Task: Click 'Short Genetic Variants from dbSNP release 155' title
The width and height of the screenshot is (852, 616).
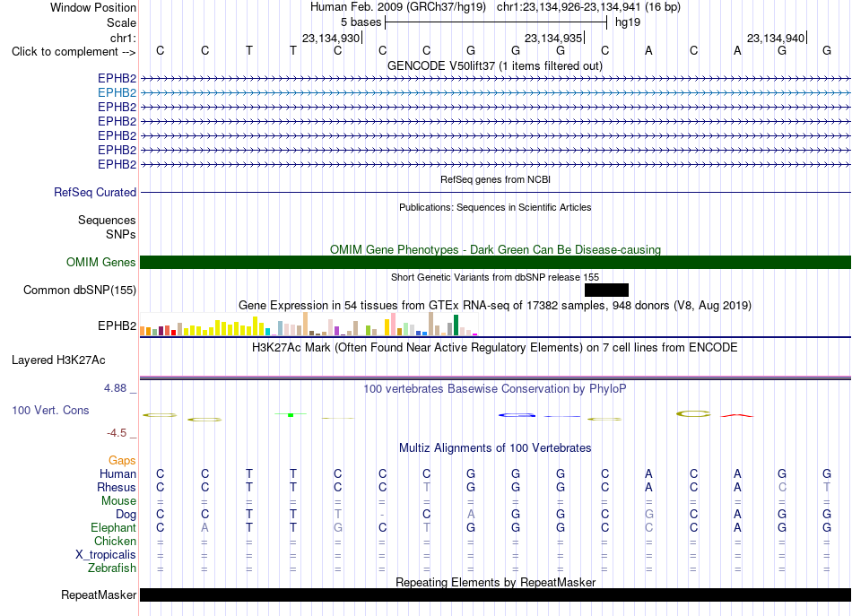Action: [495, 277]
